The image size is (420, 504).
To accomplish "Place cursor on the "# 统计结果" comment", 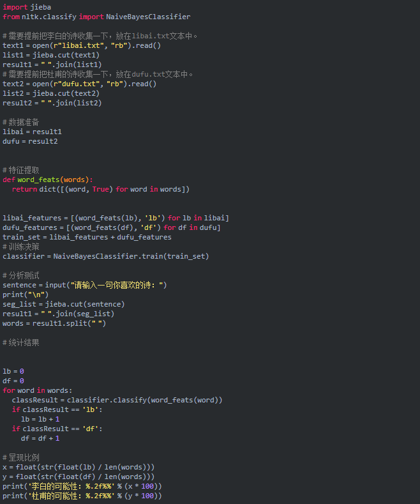I will (x=21, y=342).
